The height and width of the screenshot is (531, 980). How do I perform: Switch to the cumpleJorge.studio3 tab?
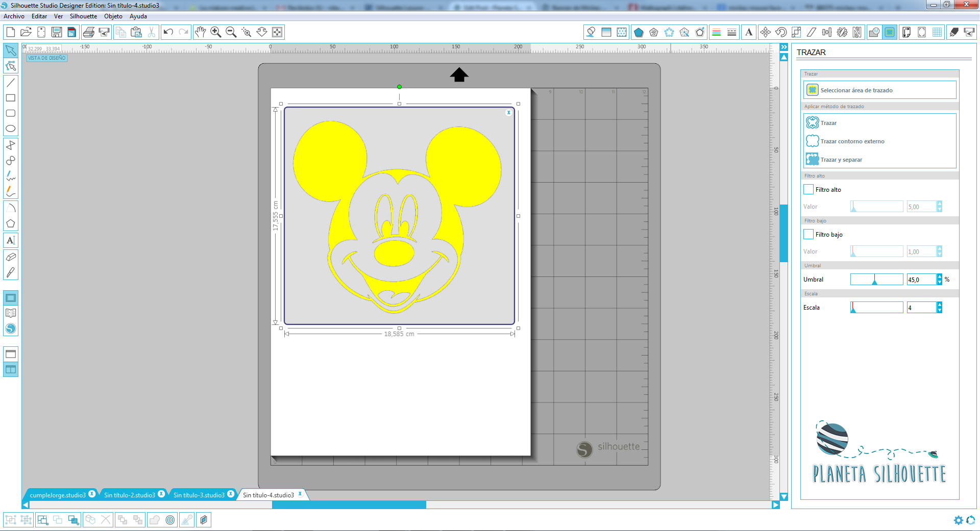click(58, 495)
